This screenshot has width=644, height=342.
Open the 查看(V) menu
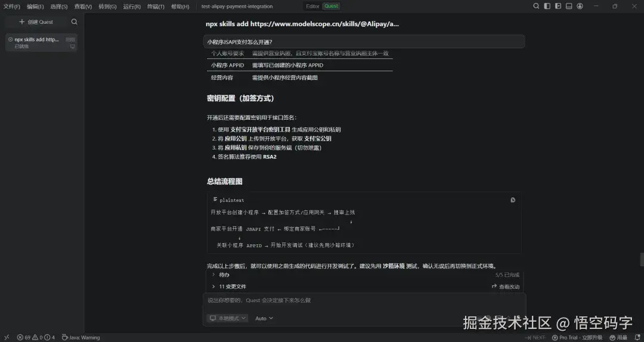pyautogui.click(x=83, y=7)
